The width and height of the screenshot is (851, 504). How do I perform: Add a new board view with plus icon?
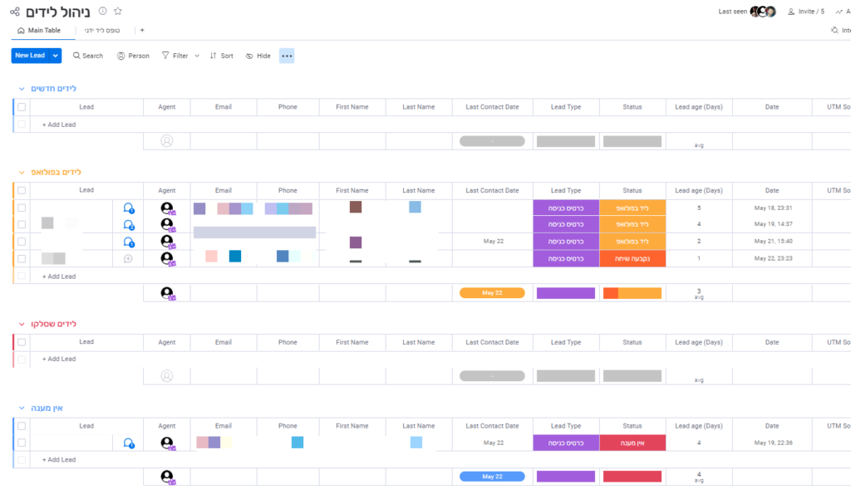coord(142,31)
